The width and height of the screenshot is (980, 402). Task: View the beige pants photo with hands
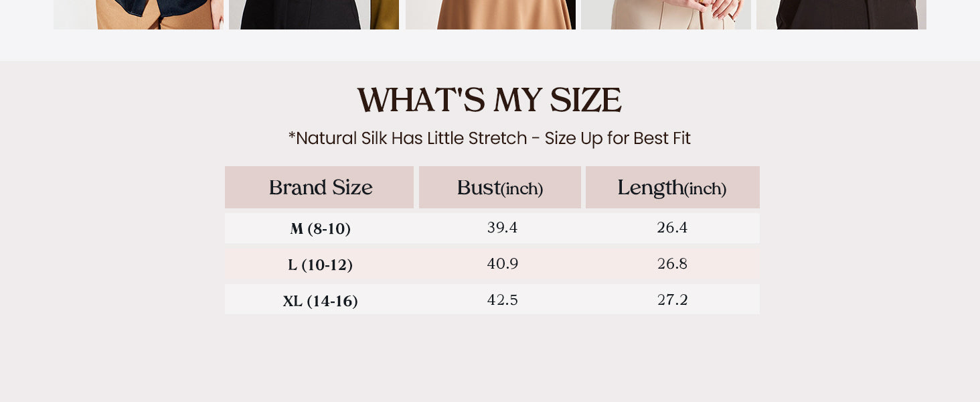click(x=666, y=14)
